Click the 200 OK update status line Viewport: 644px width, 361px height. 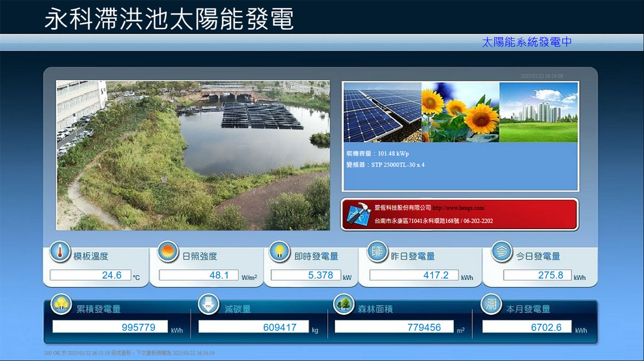point(129,353)
